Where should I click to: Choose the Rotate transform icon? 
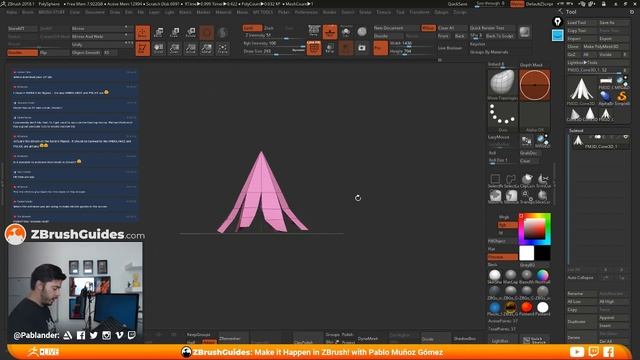pyautogui.click(x=191, y=32)
